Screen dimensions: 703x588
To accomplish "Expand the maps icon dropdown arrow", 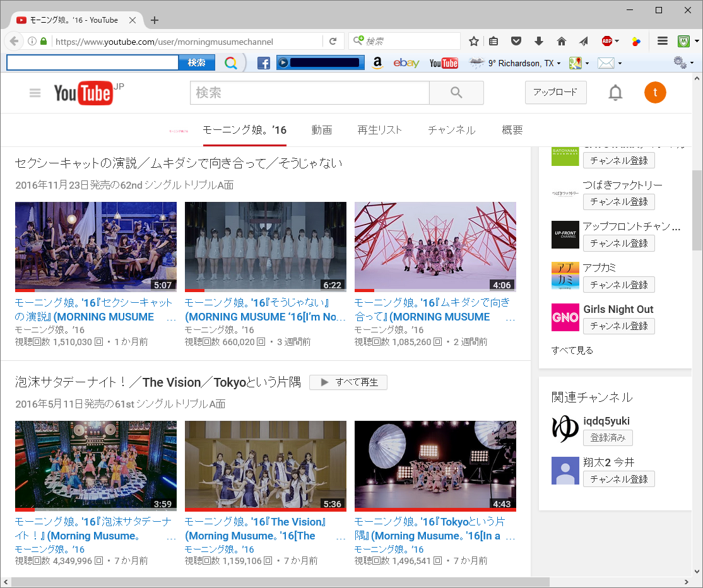I will click(x=587, y=64).
